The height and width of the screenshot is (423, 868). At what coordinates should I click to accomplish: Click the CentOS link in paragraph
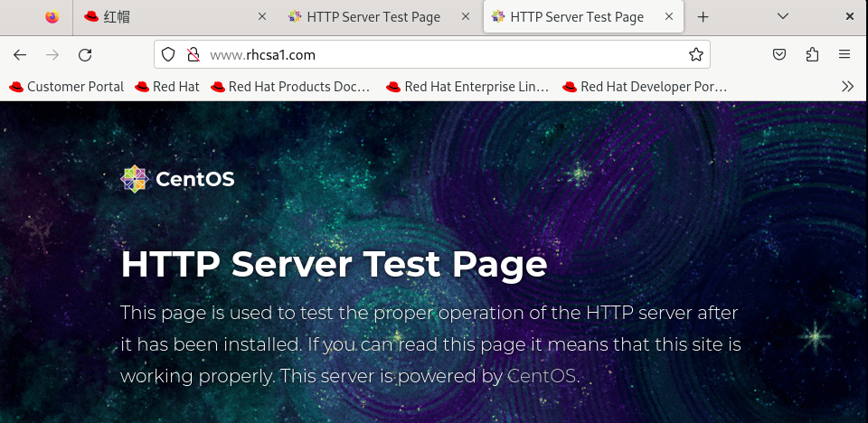(x=542, y=376)
